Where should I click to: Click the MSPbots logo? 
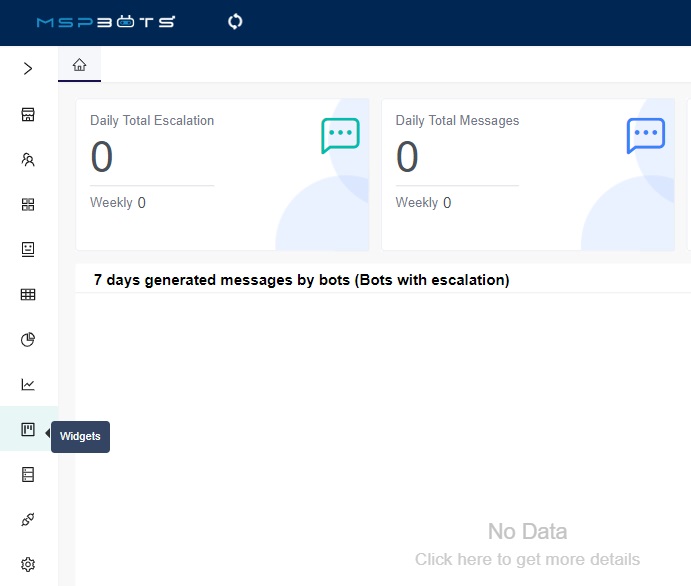pyautogui.click(x=106, y=21)
